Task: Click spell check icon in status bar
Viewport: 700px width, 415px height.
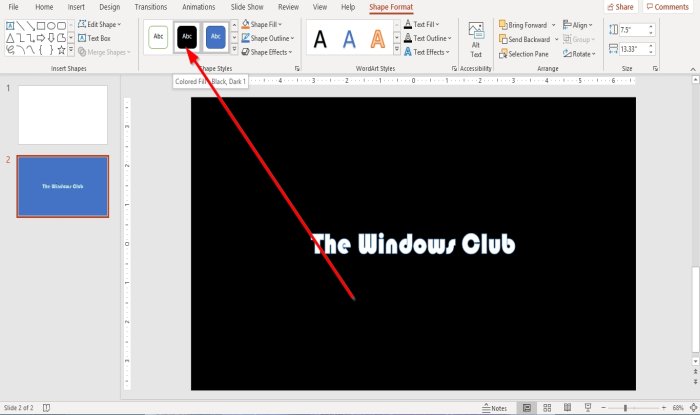Action: [x=46, y=408]
